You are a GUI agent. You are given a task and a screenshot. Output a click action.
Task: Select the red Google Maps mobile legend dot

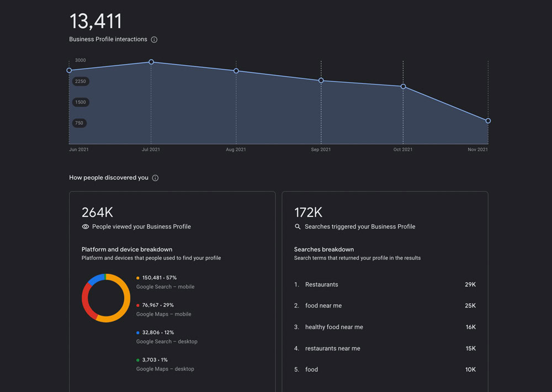point(137,305)
